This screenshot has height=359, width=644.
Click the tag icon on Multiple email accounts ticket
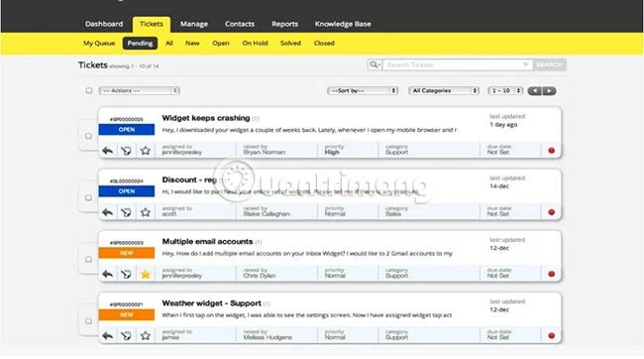click(126, 275)
